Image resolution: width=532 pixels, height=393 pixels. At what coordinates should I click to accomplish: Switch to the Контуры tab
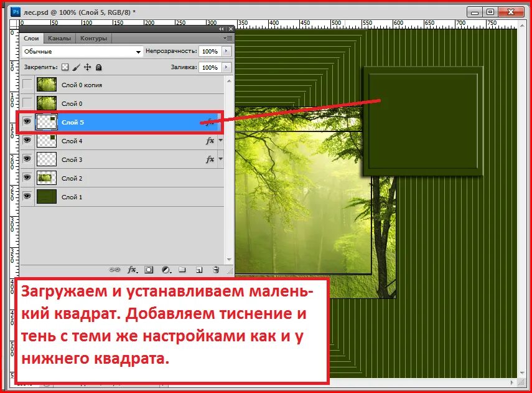tap(93, 39)
